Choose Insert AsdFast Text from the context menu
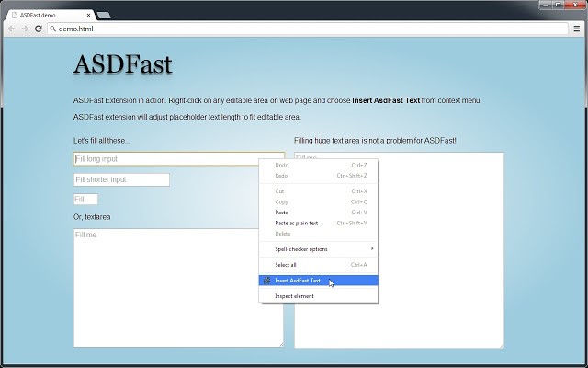The width and height of the screenshot is (588, 368). click(319, 281)
